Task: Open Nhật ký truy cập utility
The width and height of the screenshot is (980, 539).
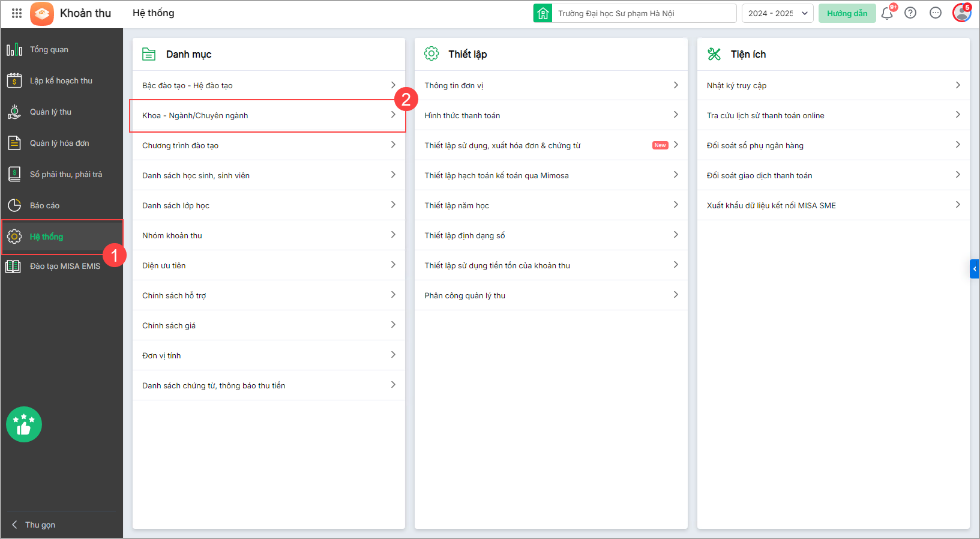Action: [833, 85]
